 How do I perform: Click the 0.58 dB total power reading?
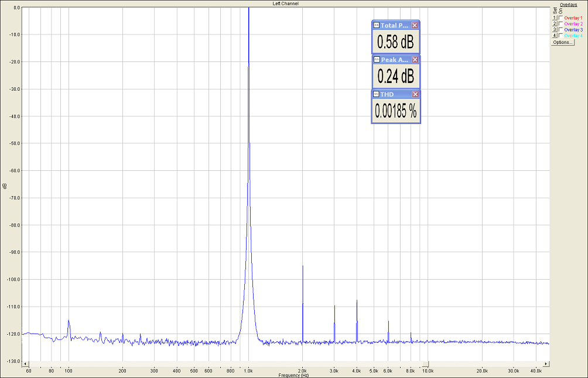(396, 42)
